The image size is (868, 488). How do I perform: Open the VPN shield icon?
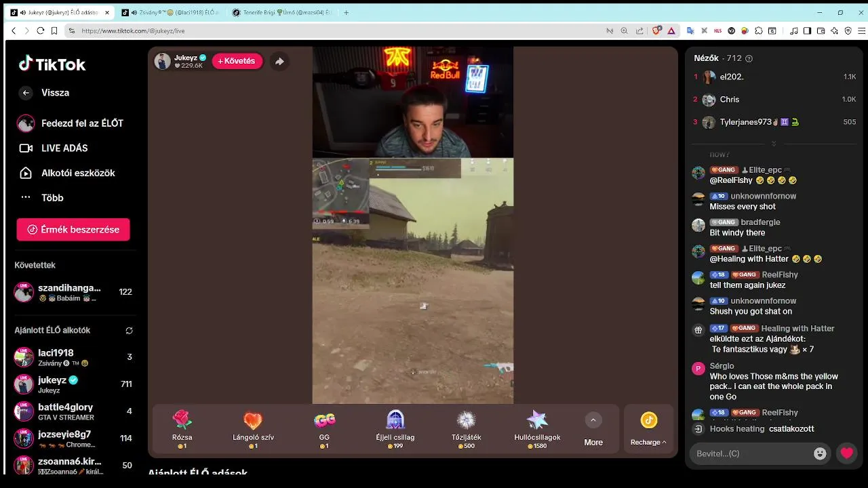[x=848, y=30]
